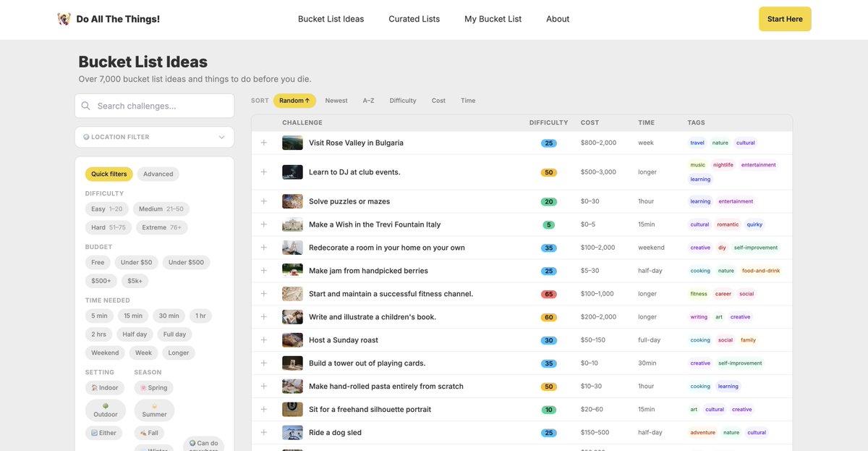The image size is (868, 451).
Task: Click the romantic tag on Trevi Fountain row
Action: tap(728, 224)
